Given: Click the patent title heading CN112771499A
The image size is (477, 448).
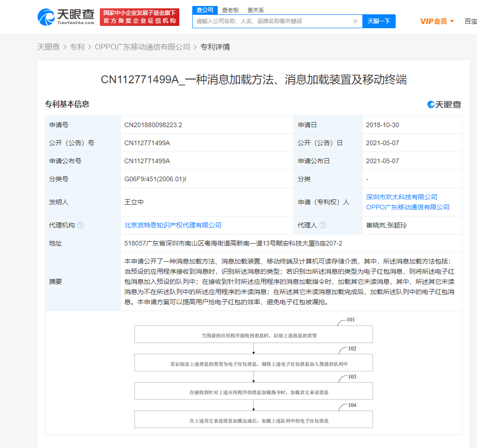Looking at the screenshot, I should (x=254, y=80).
